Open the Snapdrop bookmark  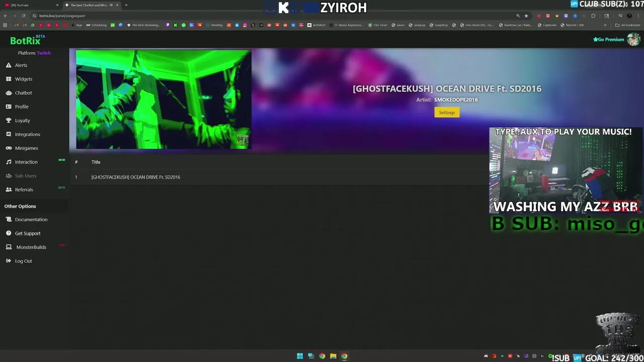point(439,25)
